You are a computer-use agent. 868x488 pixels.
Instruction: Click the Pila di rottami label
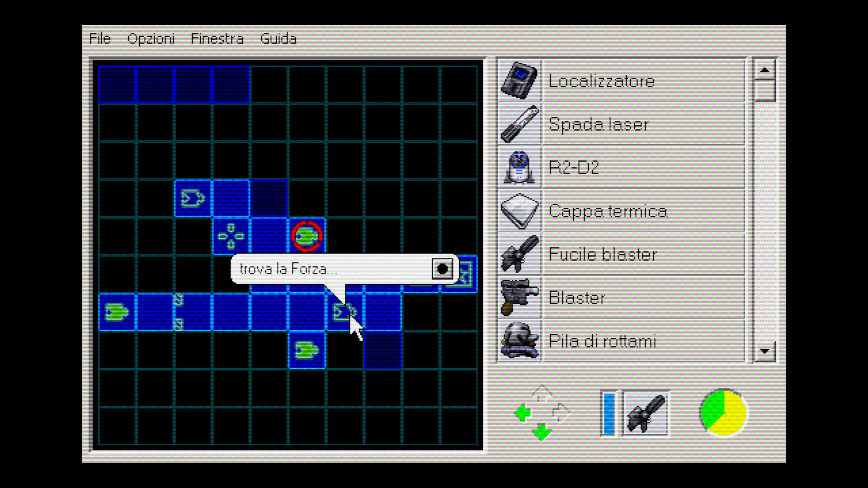(x=602, y=341)
